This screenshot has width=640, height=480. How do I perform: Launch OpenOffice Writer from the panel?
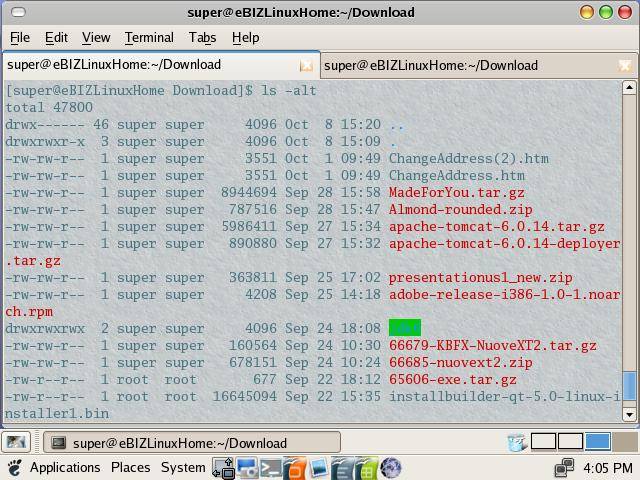pos(343,468)
